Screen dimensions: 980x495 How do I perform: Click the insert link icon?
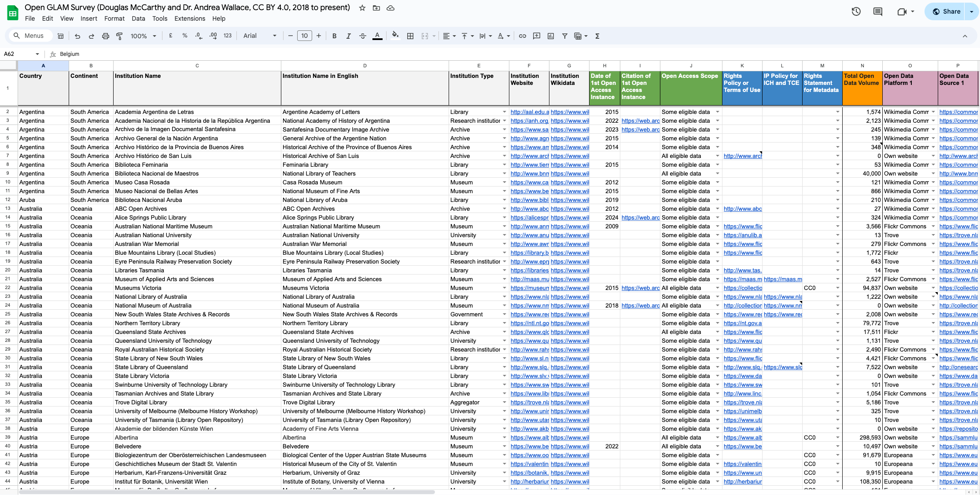[x=523, y=36]
